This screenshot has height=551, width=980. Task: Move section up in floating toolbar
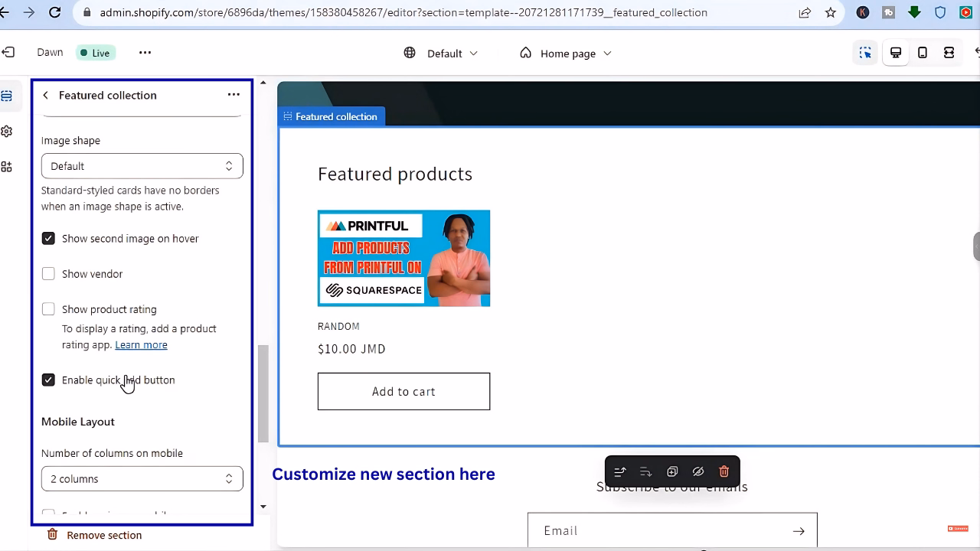[620, 471]
